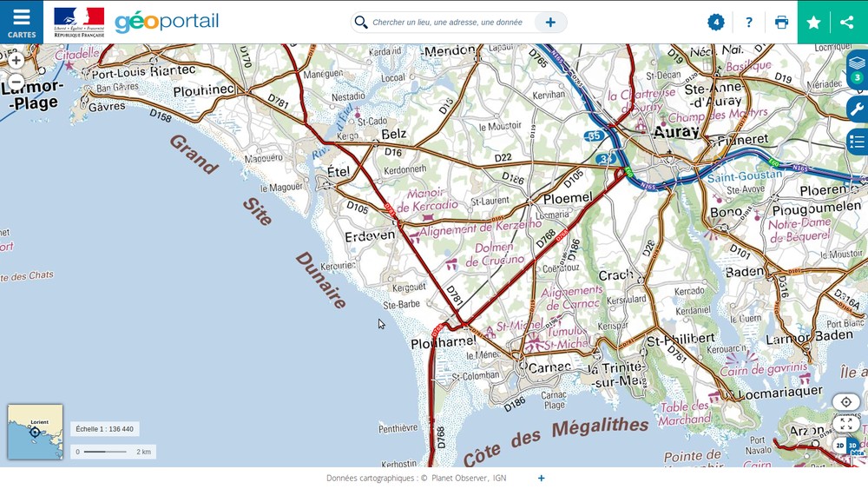
Task: Click the Géoportail logo
Action: click(x=167, y=22)
